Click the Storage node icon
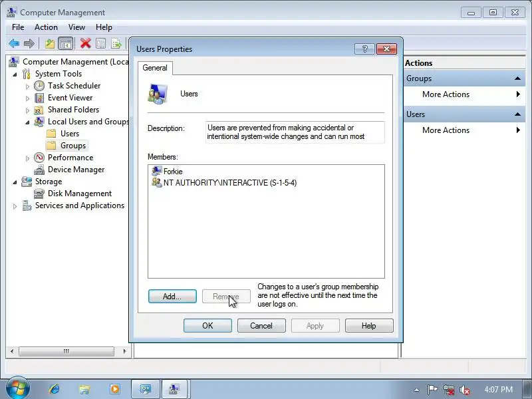532x399 pixels. pos(27,182)
